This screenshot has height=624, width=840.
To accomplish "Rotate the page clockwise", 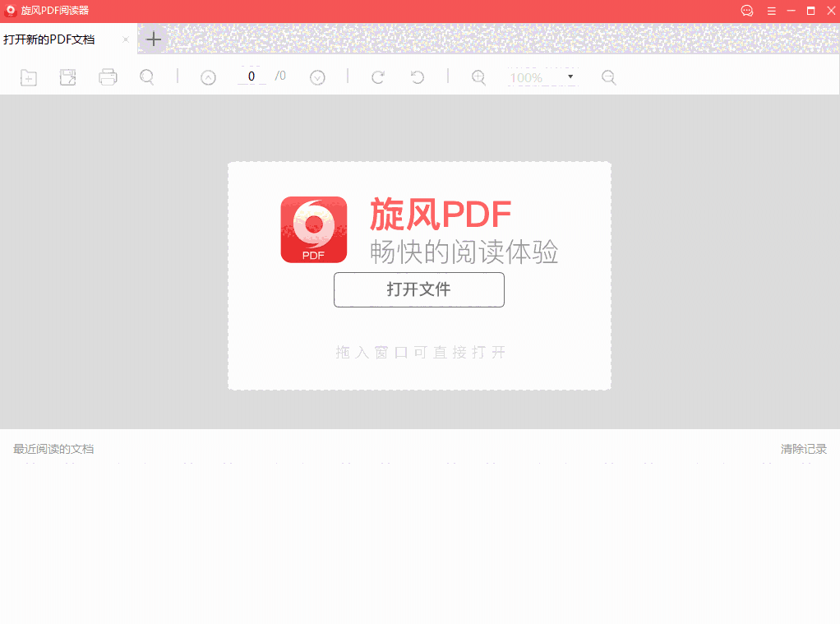I will [377, 76].
